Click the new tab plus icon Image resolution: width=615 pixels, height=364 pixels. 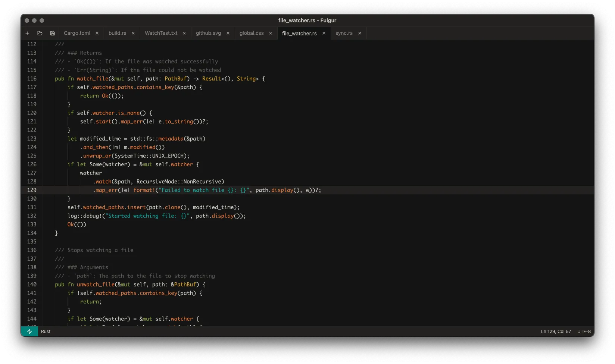(x=27, y=33)
